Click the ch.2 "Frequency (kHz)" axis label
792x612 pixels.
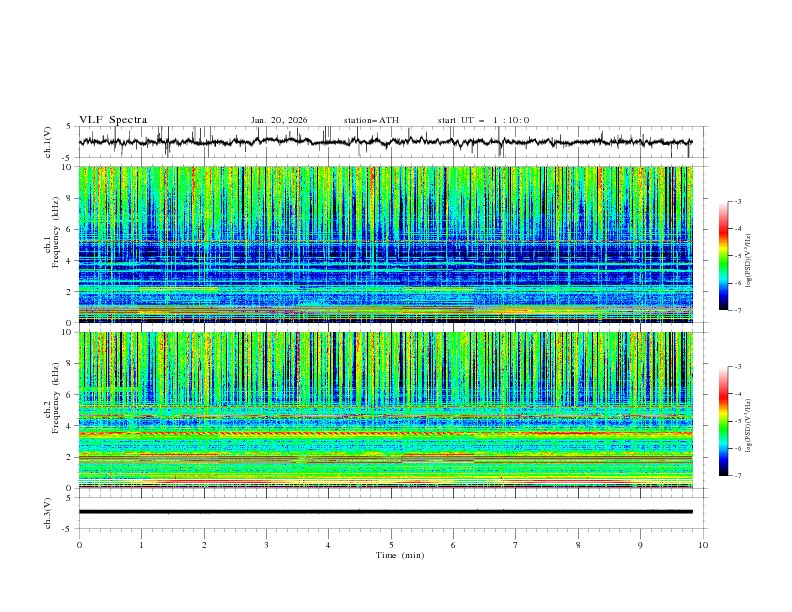click(56, 398)
